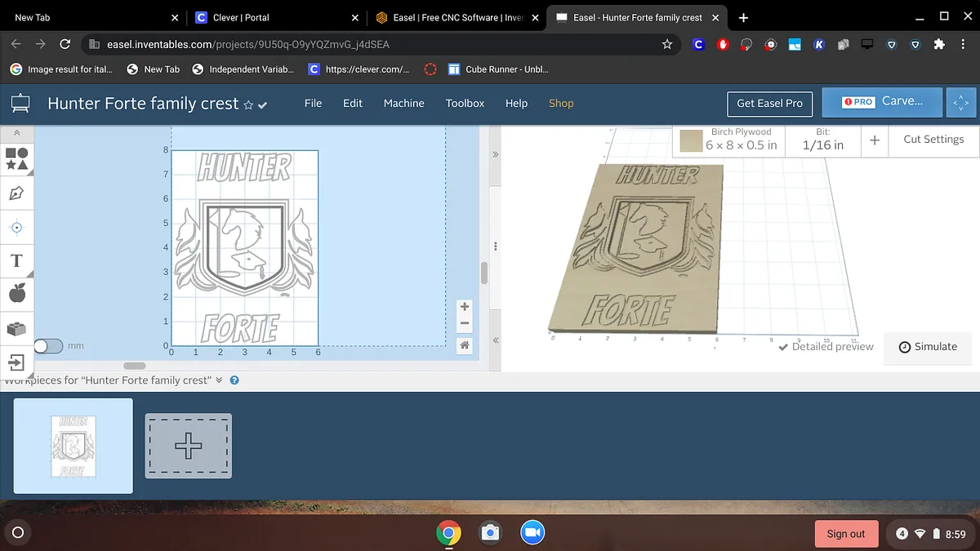Reload the page

[65, 44]
